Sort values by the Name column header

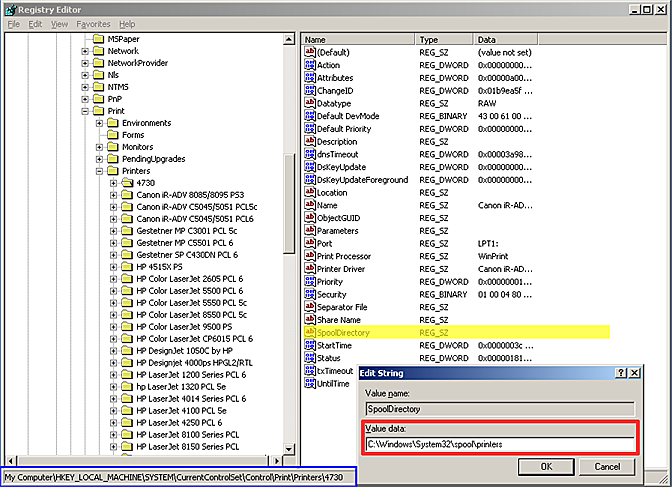[x=358, y=39]
